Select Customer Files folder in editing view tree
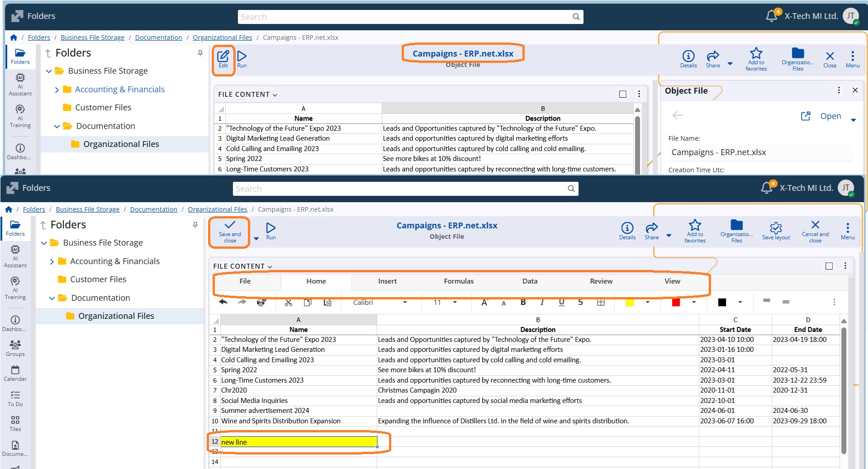The height and width of the screenshot is (469, 868). tap(98, 280)
